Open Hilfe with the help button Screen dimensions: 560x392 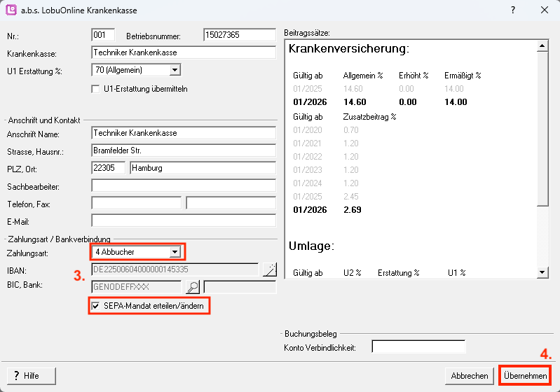point(31,376)
